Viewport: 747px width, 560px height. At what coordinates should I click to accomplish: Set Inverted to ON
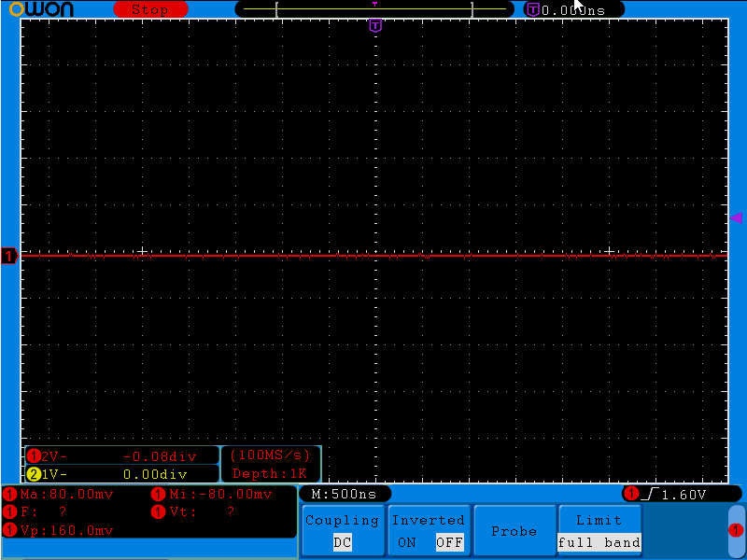(x=407, y=542)
